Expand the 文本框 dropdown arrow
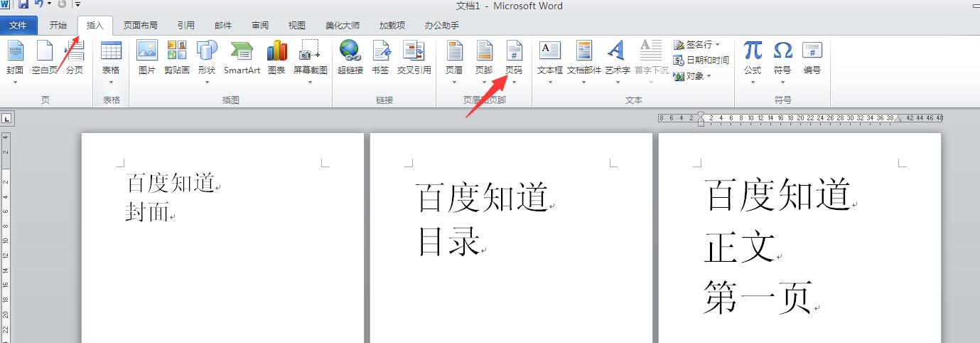This screenshot has height=343, width=980. 550,83
